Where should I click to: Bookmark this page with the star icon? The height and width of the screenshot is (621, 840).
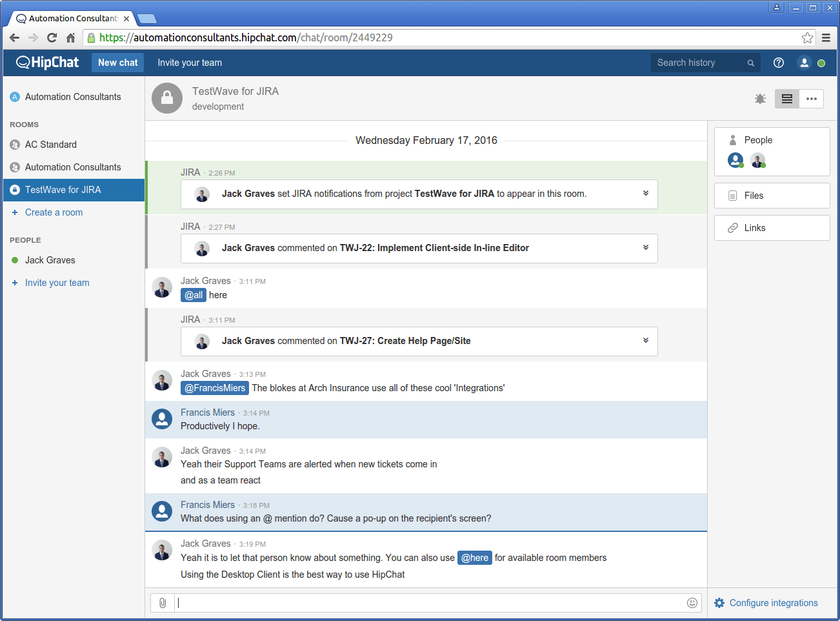pos(807,37)
